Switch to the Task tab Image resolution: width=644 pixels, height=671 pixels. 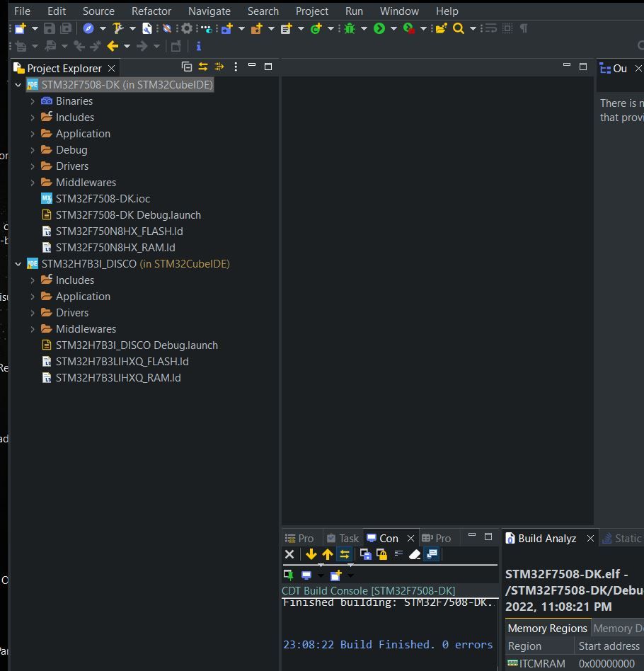[343, 539]
